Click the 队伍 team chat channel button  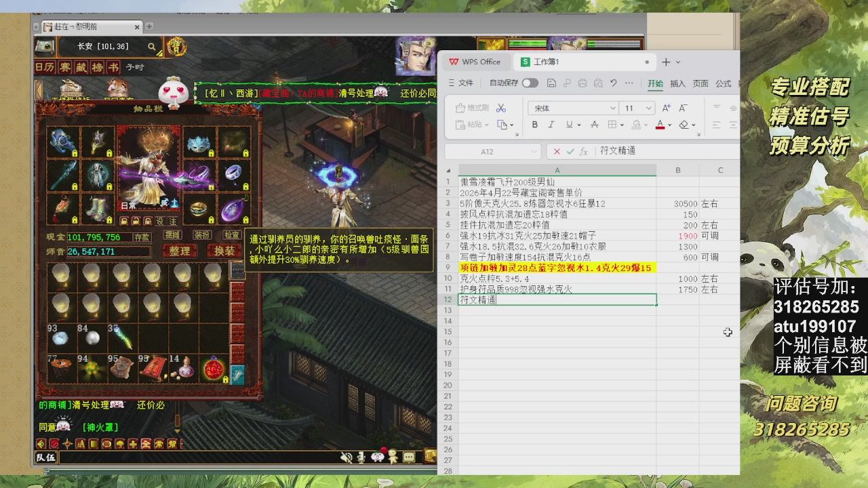[45, 457]
